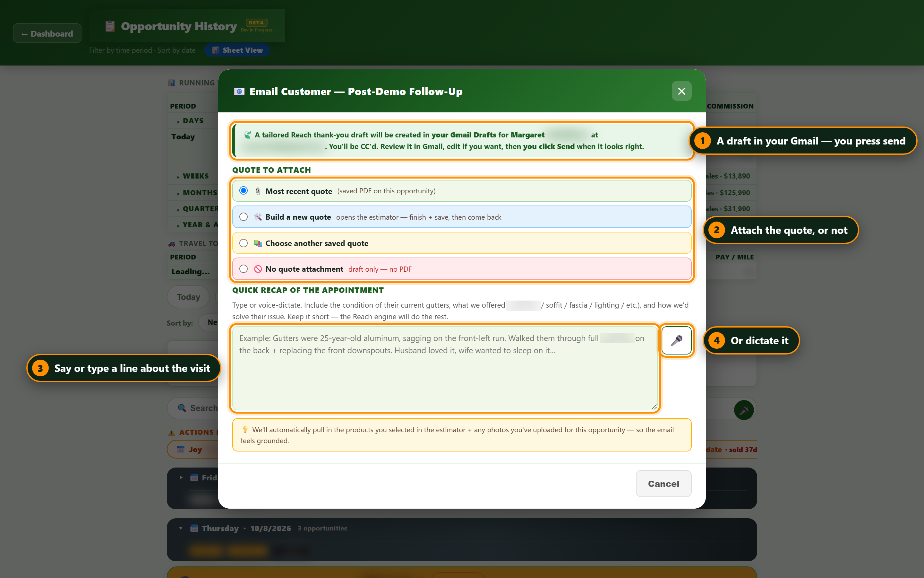This screenshot has height=578, width=924.
Task: Click the email icon in dialog header
Action: [239, 92]
